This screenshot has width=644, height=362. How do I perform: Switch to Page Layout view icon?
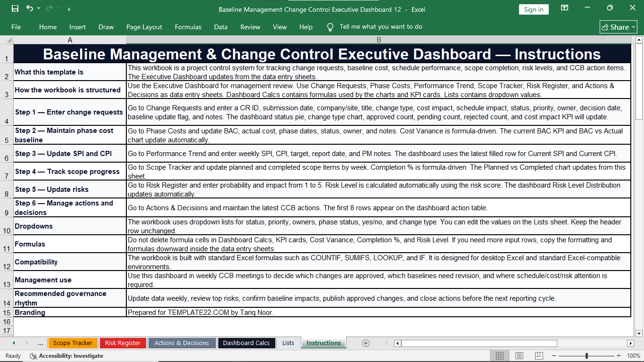click(519, 355)
